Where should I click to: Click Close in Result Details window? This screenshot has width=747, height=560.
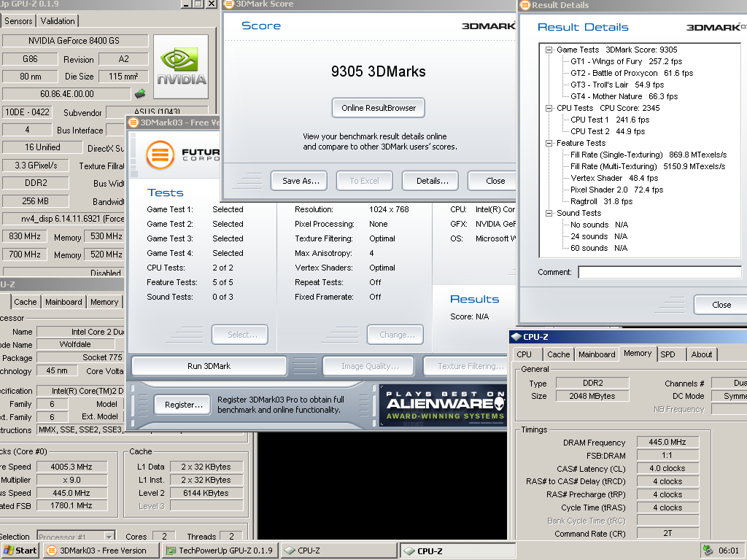(x=721, y=305)
